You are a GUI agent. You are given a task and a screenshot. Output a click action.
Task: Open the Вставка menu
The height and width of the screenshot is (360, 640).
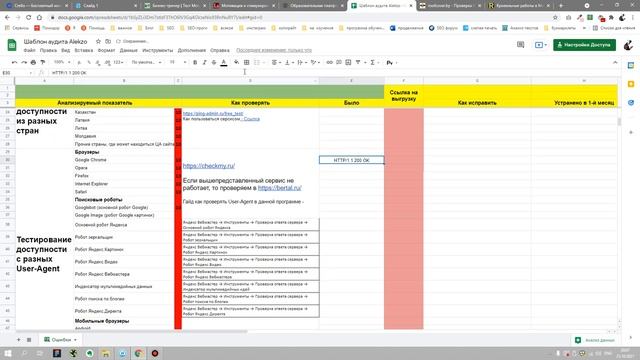point(84,50)
